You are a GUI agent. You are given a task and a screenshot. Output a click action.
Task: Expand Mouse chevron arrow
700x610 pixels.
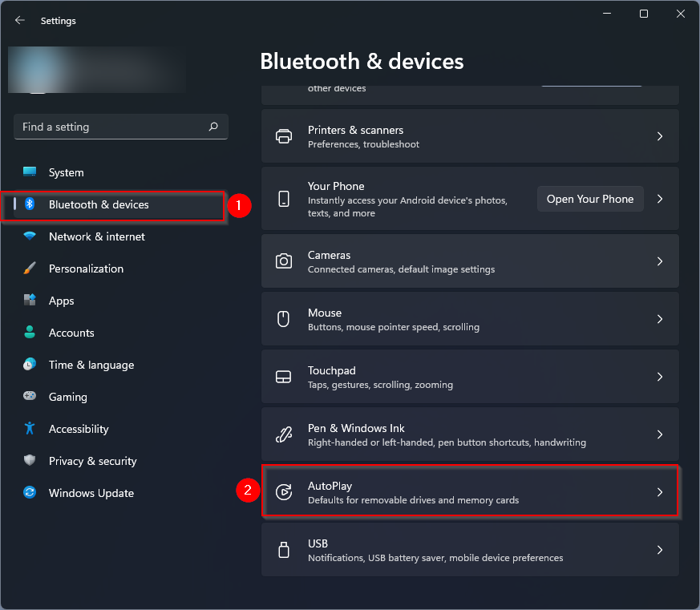click(660, 319)
